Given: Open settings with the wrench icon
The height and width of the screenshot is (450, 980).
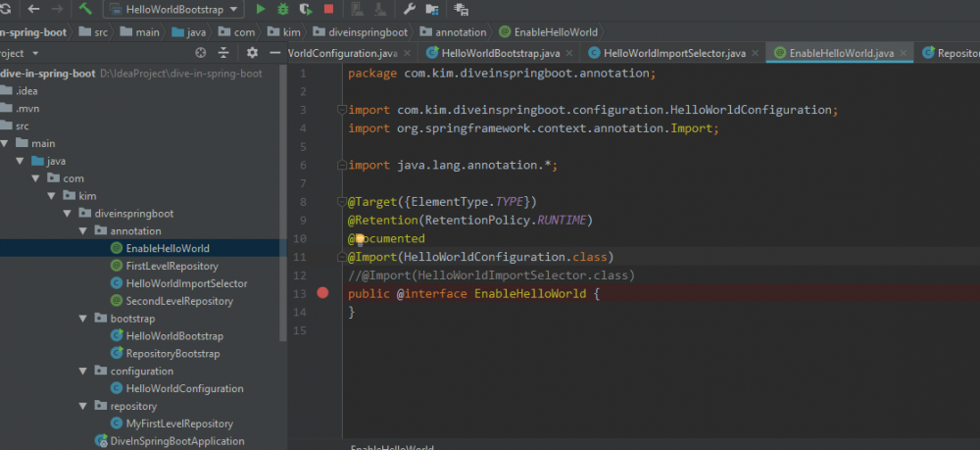Looking at the screenshot, I should tap(410, 9).
